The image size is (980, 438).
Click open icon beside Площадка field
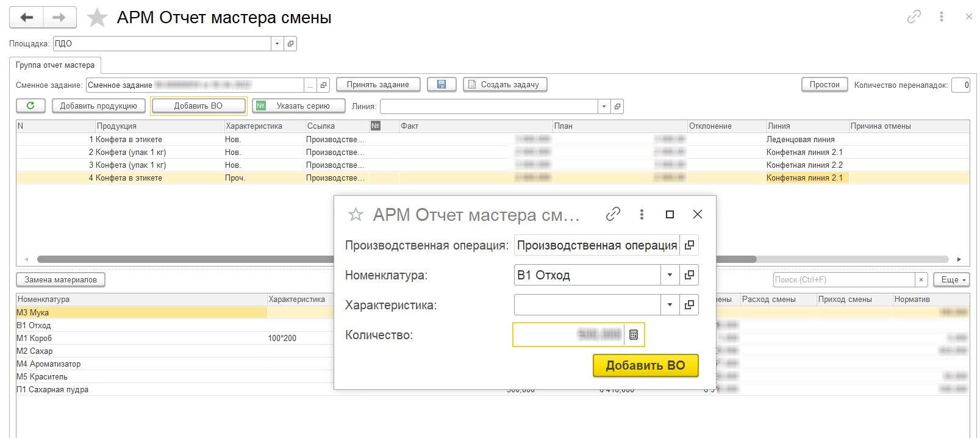[291, 44]
